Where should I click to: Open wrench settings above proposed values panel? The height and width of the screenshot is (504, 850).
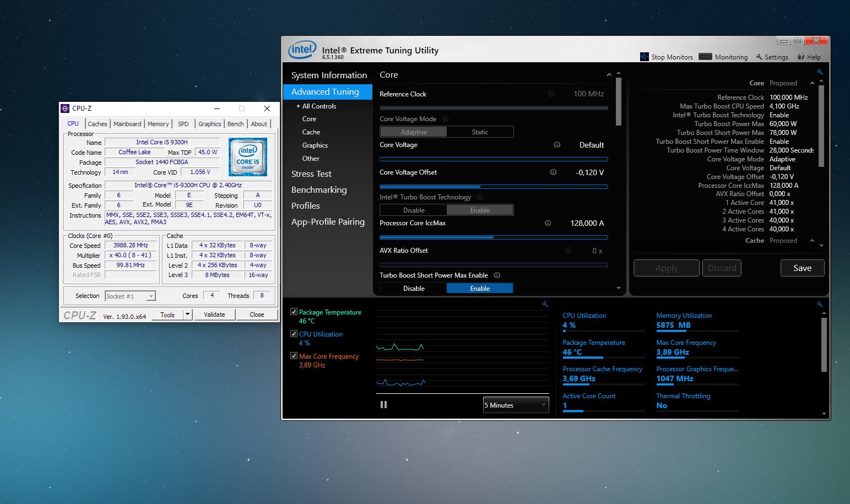tap(820, 72)
